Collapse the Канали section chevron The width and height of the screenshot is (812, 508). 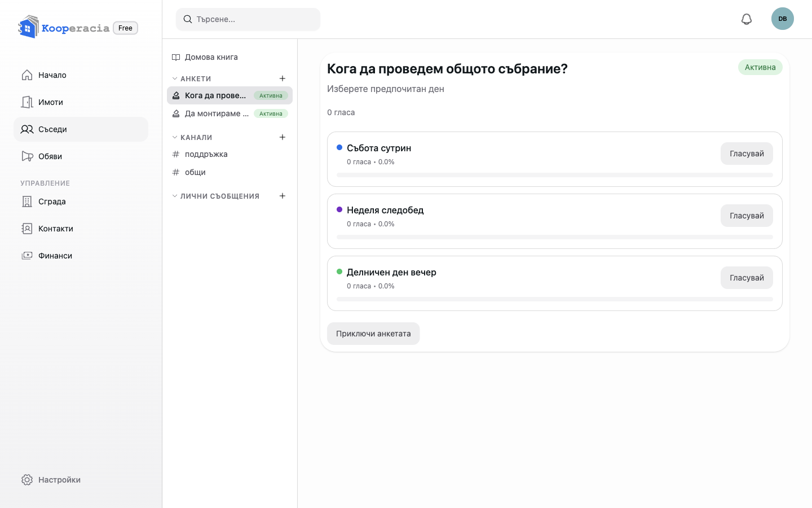click(x=175, y=137)
